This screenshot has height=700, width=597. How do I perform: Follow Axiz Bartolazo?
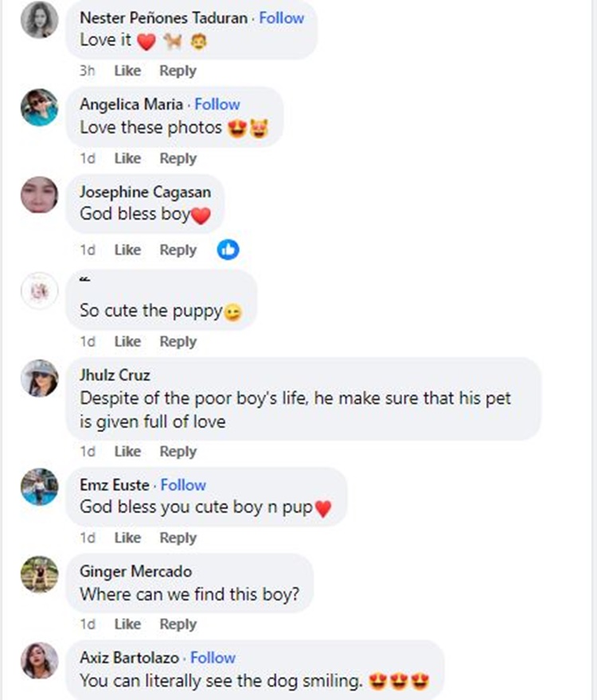213,658
